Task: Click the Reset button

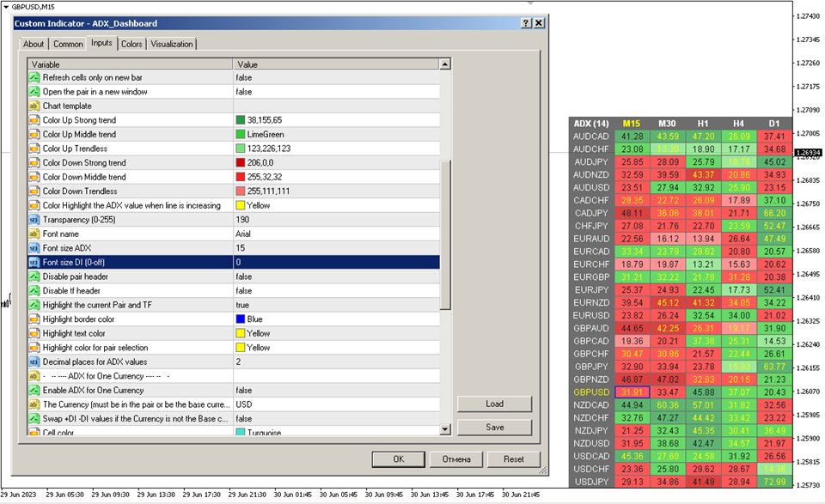Action: 513,459
